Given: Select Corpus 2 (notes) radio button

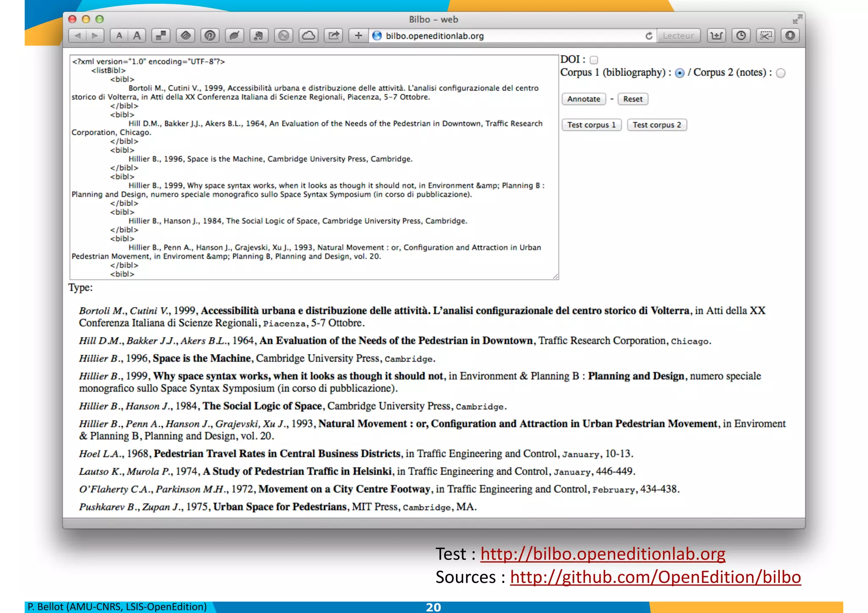Looking at the screenshot, I should pyautogui.click(x=781, y=73).
